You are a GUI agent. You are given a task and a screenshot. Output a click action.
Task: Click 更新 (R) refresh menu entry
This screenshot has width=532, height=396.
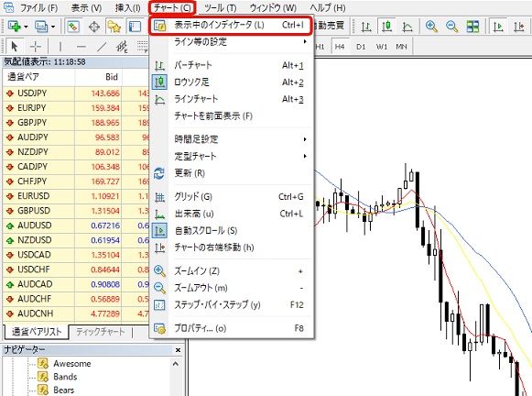231,173
